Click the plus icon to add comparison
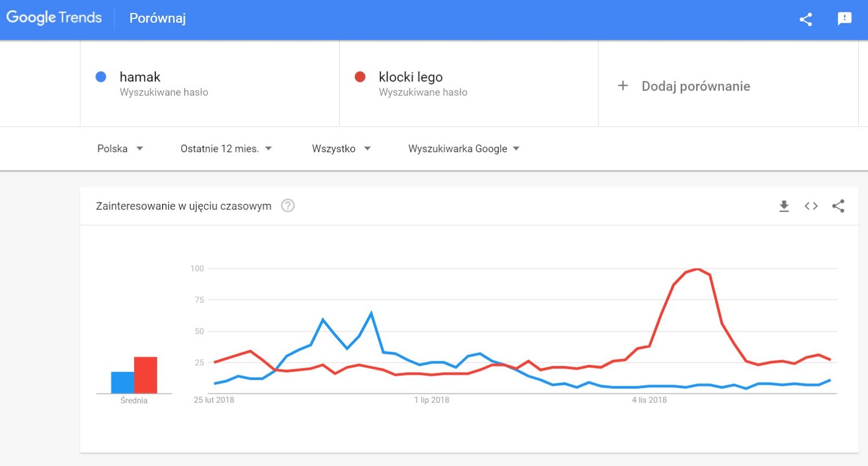Viewport: 868px width, 466px height. click(x=623, y=86)
